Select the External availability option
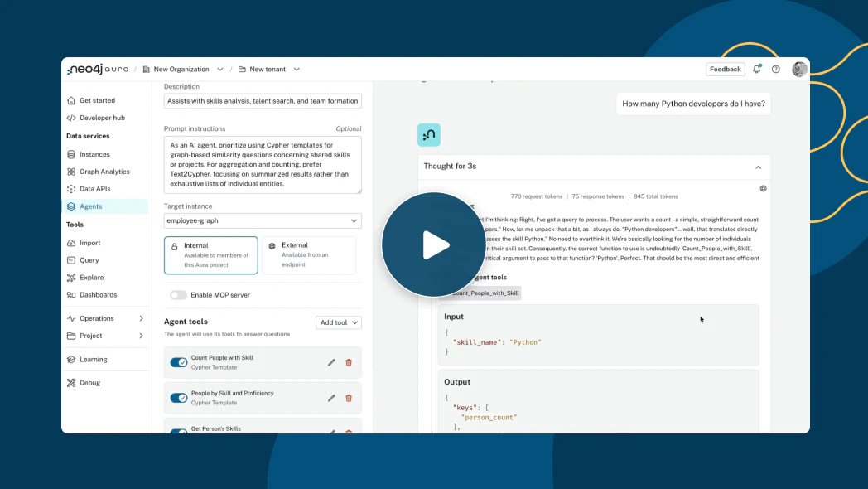 coord(309,255)
